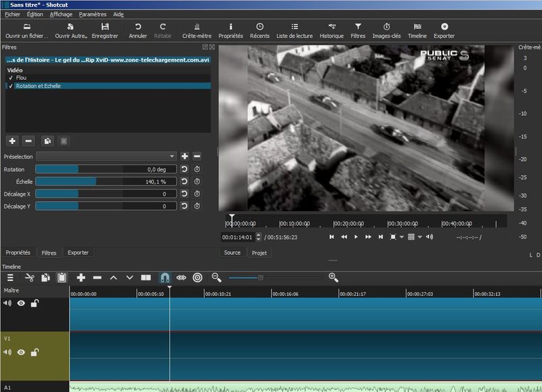Reset the Décalage Y value

pos(184,206)
